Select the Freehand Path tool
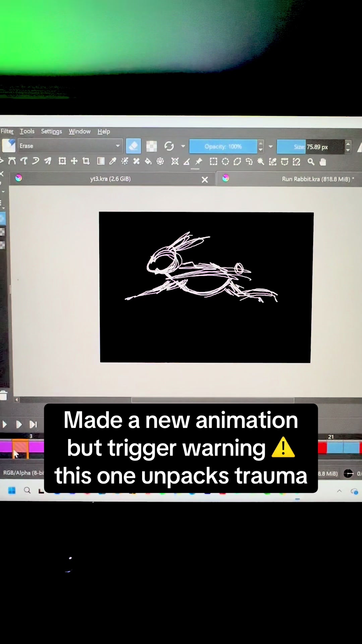Image resolution: width=362 pixels, height=644 pixels. pos(24,161)
